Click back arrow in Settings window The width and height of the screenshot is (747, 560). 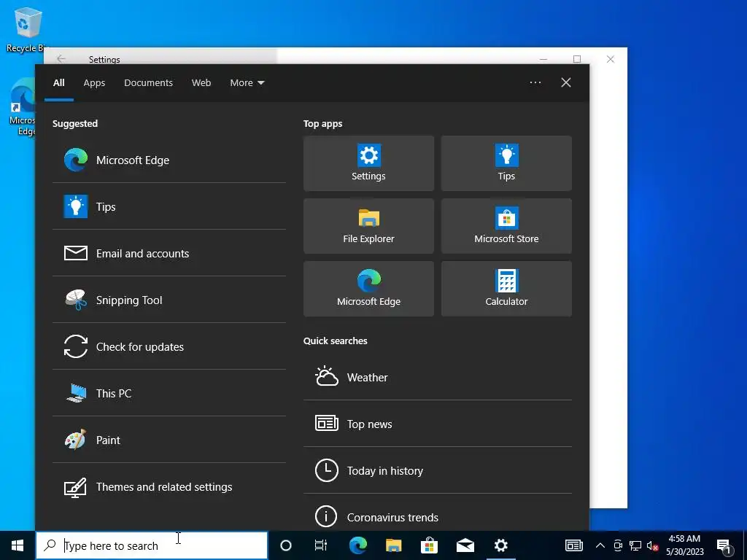point(61,59)
